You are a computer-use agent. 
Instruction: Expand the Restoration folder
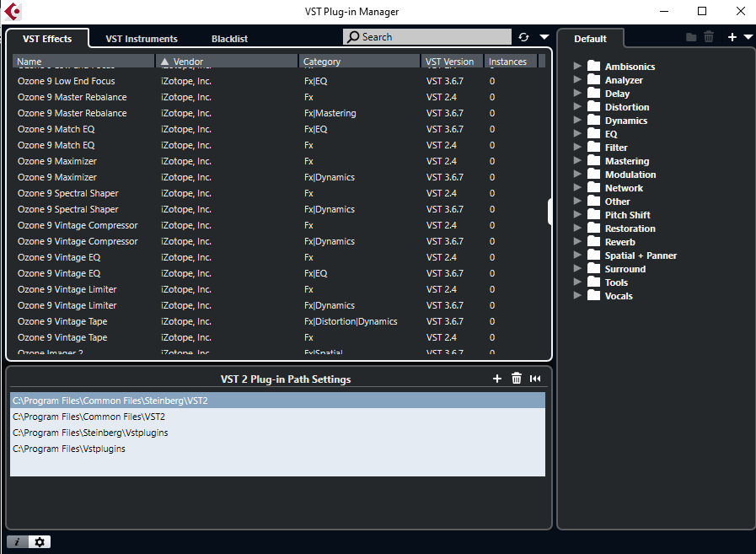(x=577, y=228)
